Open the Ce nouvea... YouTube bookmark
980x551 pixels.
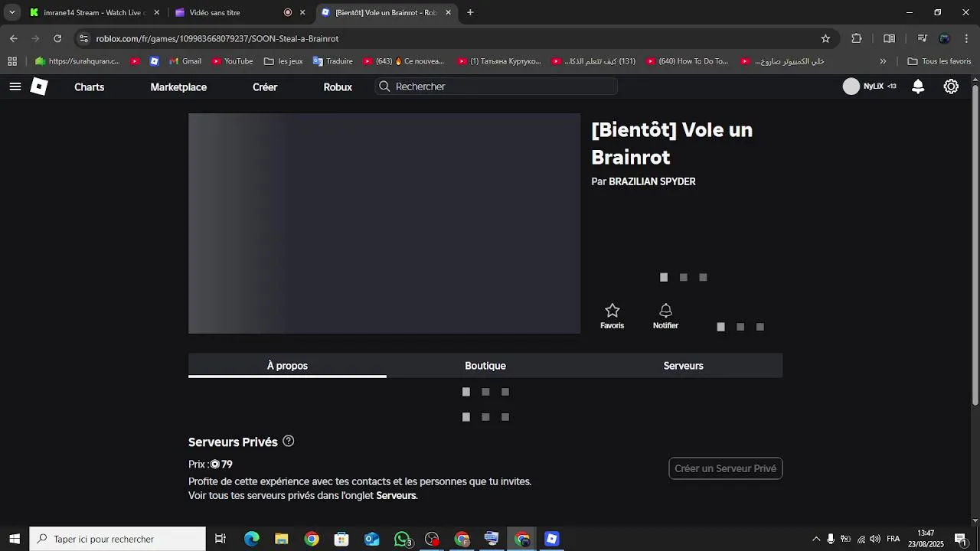403,61
